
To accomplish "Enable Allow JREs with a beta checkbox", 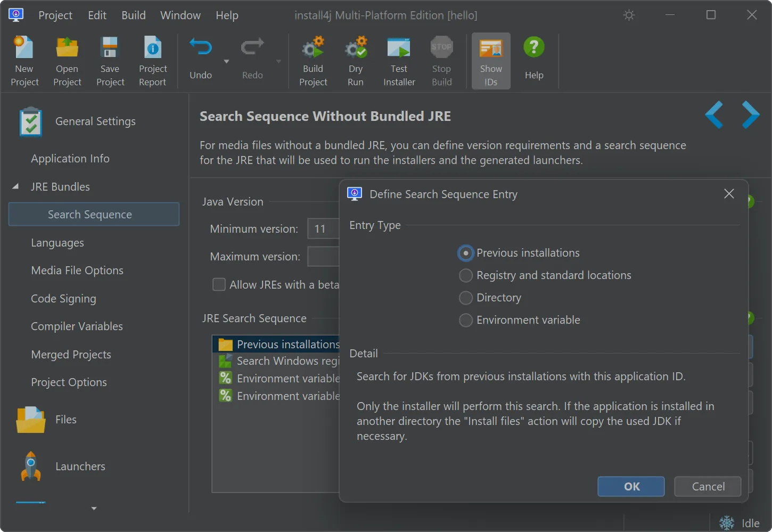I will (x=219, y=284).
